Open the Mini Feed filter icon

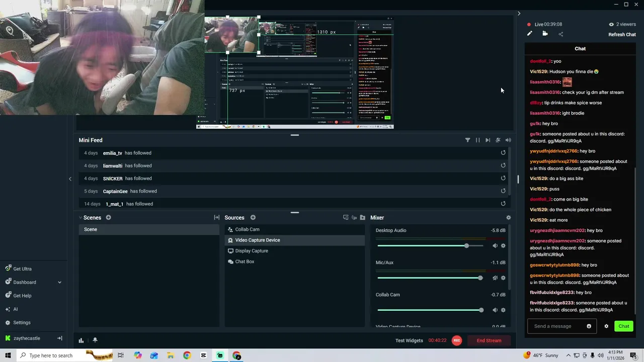[467, 140]
